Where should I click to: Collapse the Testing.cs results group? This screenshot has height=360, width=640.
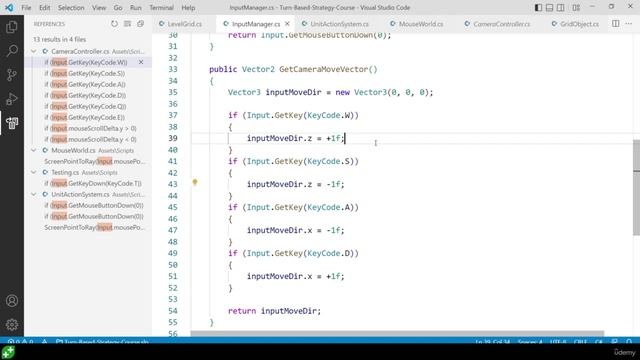click(34, 172)
